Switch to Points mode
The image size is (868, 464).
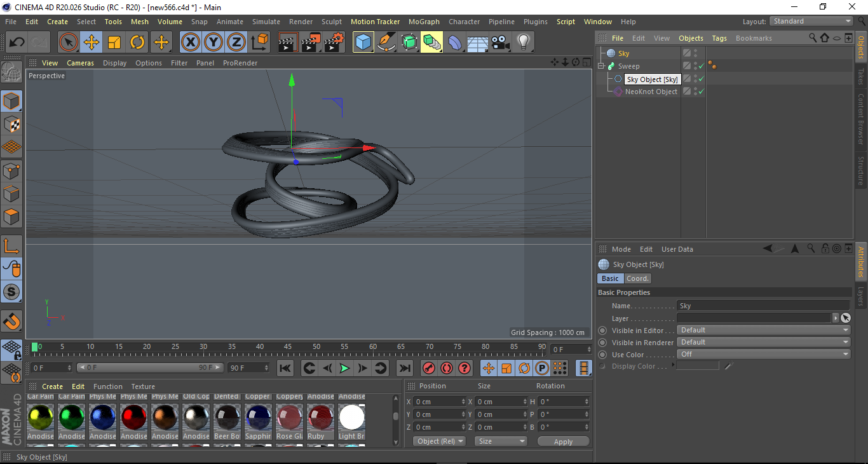(x=11, y=170)
